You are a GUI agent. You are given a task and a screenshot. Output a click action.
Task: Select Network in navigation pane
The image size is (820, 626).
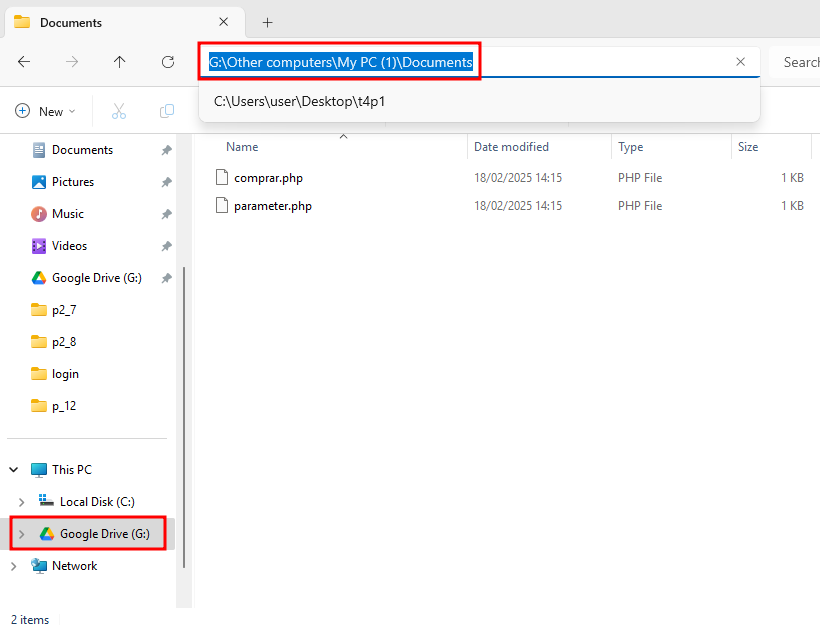pos(74,566)
